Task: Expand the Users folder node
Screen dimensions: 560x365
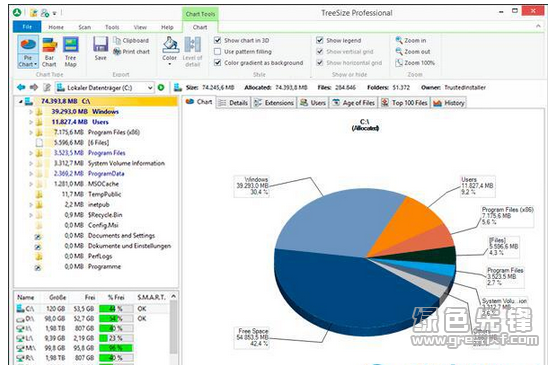Action: coord(31,122)
